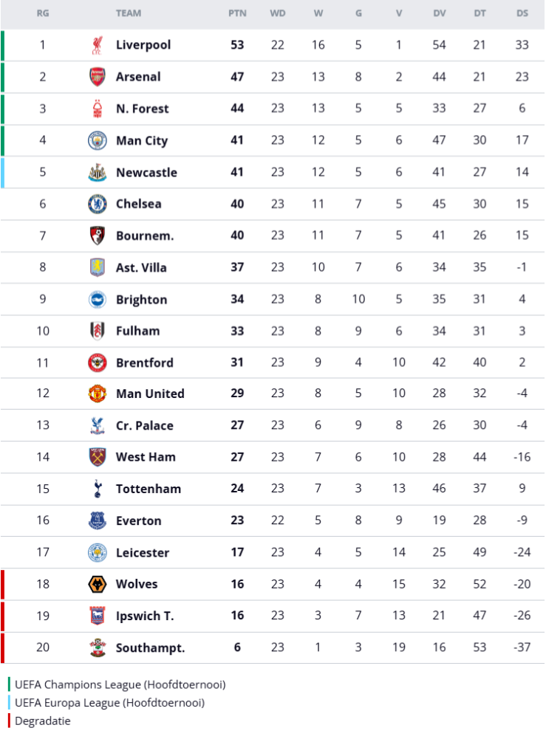Click the Chelsea club badge
The width and height of the screenshot is (546, 756).
click(98, 204)
